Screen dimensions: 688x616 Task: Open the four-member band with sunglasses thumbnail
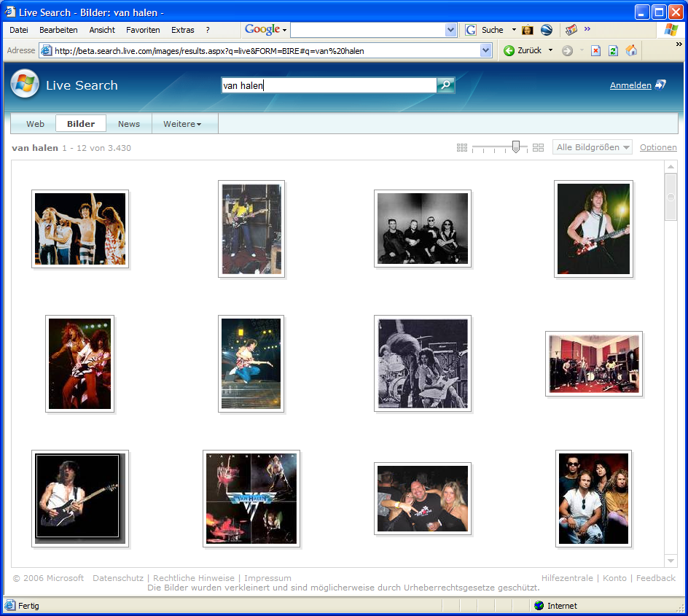point(594,499)
